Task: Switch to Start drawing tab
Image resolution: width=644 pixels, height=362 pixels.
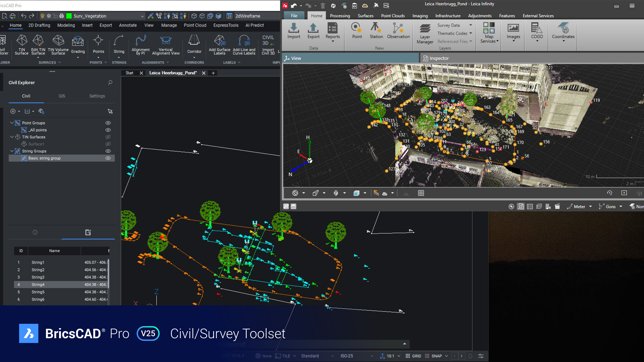Action: tap(129, 73)
